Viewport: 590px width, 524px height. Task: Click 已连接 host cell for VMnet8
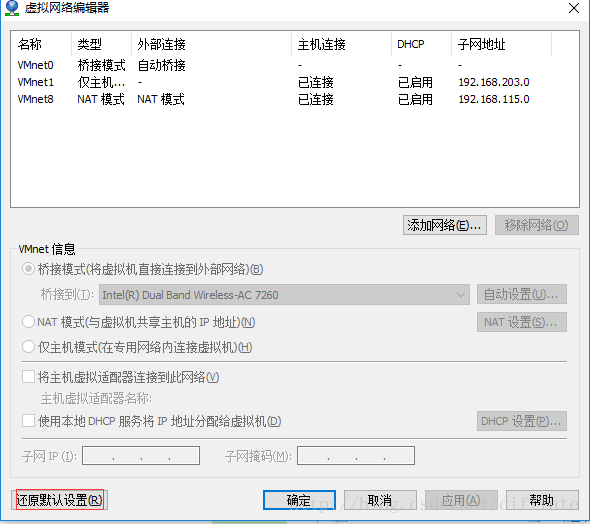coord(316,99)
